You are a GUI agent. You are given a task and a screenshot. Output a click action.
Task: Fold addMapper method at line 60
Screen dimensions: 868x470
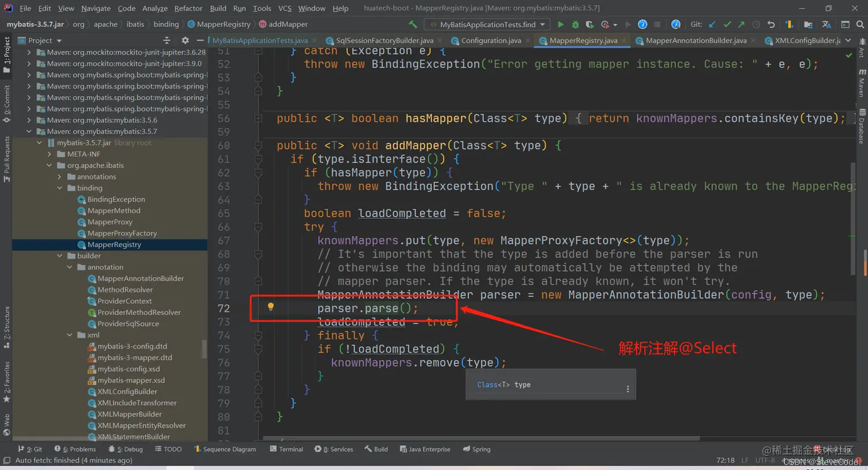tap(258, 146)
